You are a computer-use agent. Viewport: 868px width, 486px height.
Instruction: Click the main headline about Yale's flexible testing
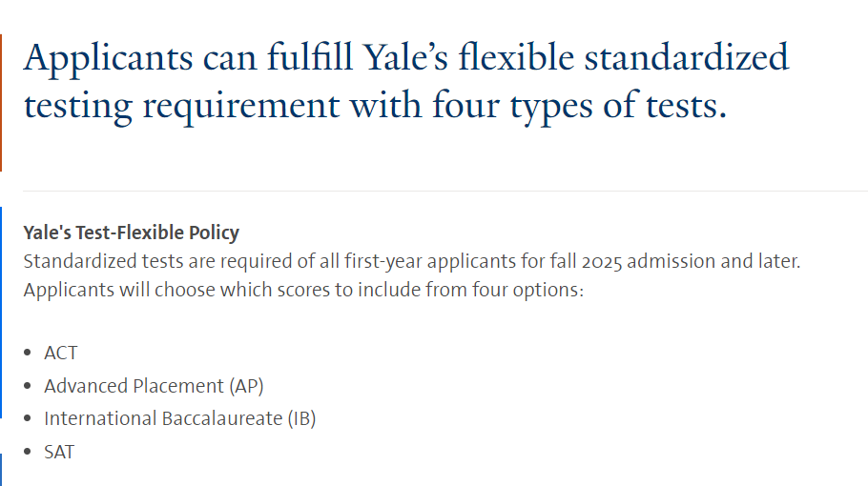coord(405,81)
